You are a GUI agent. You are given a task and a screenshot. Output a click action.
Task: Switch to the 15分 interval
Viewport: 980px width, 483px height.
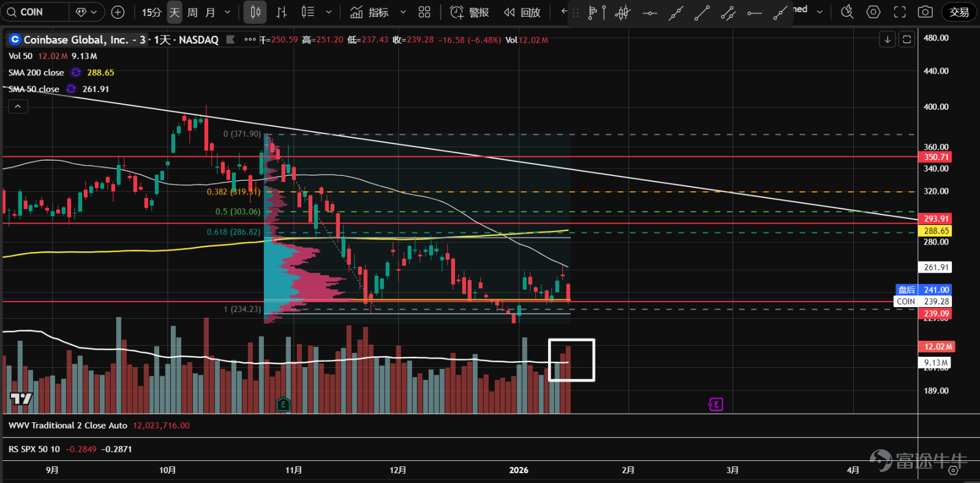point(151,12)
